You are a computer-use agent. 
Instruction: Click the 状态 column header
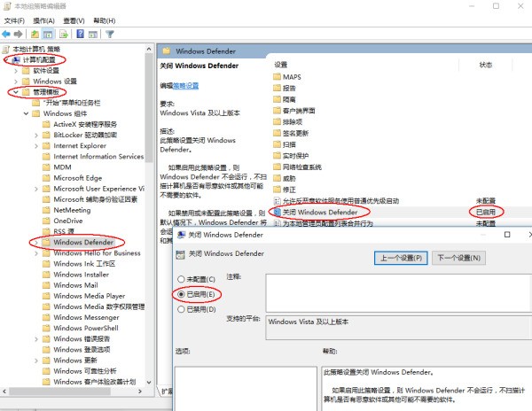coord(486,65)
